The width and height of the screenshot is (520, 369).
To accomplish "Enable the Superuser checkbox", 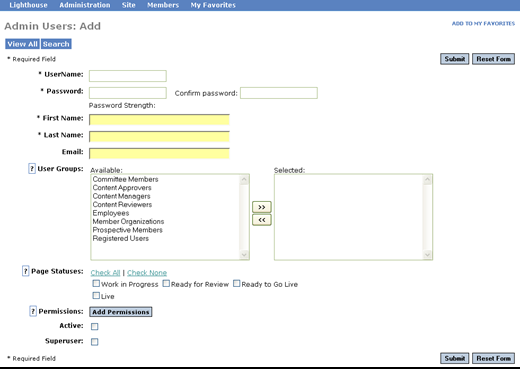I will point(95,342).
